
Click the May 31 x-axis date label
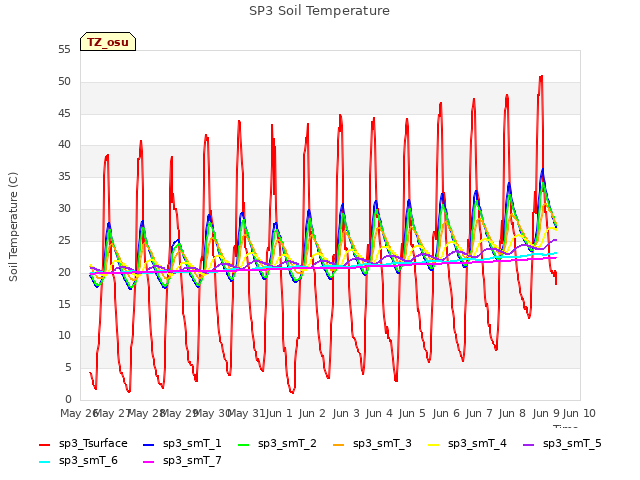tap(246, 413)
